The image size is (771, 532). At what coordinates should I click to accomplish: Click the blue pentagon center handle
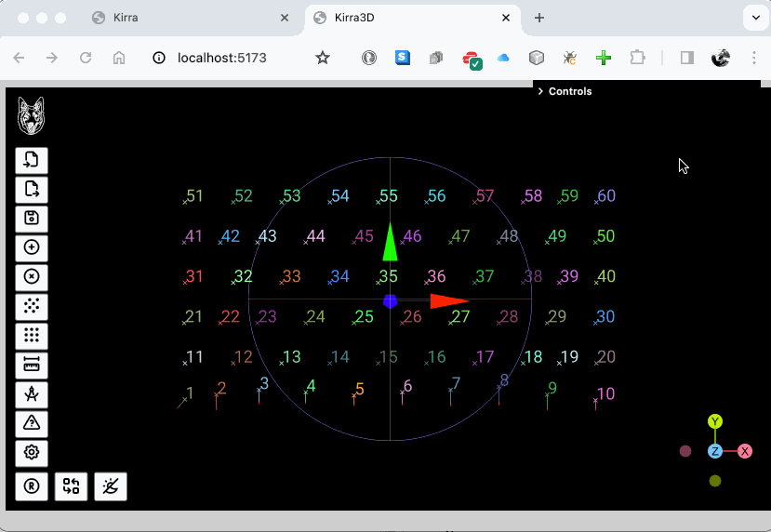tap(390, 301)
